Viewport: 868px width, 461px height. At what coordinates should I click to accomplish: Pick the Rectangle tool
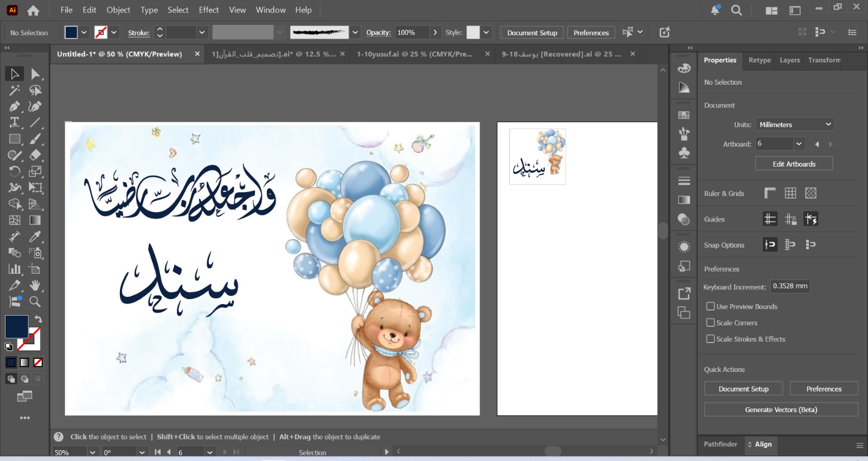[15, 139]
